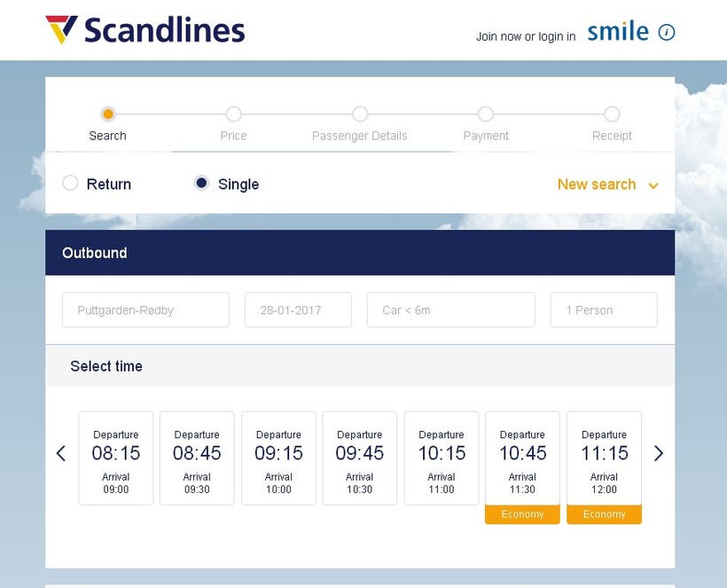This screenshot has width=727, height=588.
Task: Open the Car < 6m vehicle selector
Action: [x=450, y=310]
